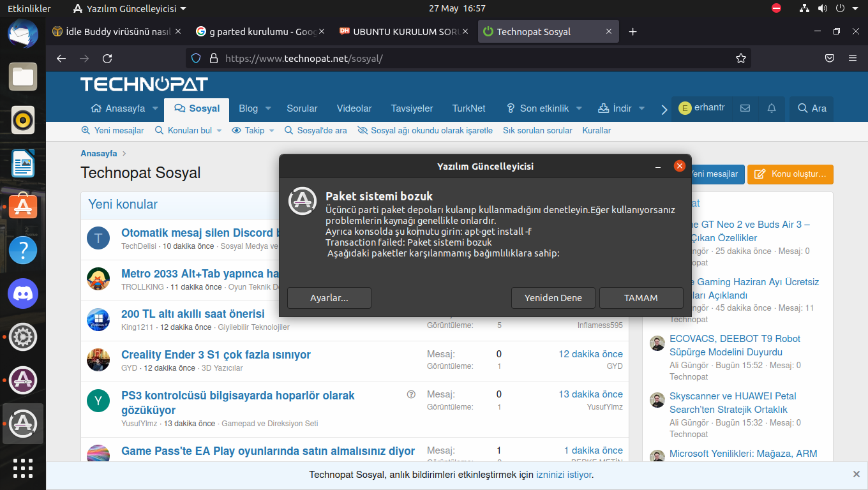Image resolution: width=868 pixels, height=490 pixels.
Task: Launch Rhythmbox music player from dock
Action: (23, 120)
